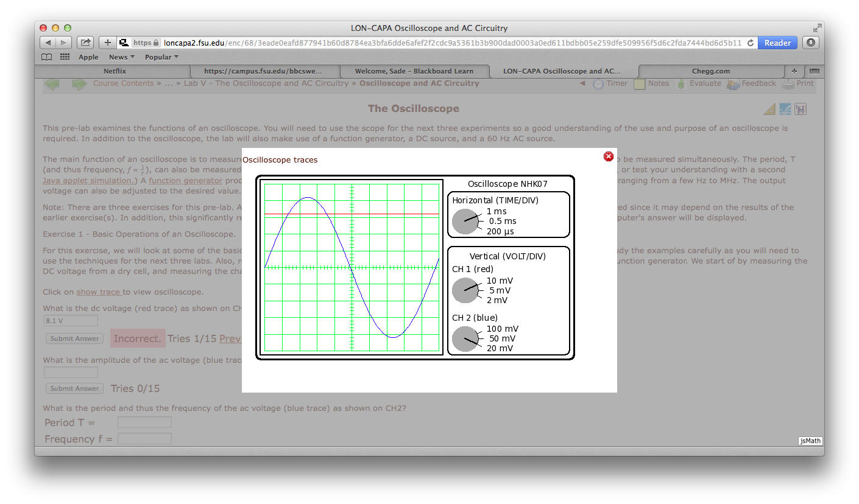Click the Period T input field
This screenshot has width=859, height=504.
point(144,422)
